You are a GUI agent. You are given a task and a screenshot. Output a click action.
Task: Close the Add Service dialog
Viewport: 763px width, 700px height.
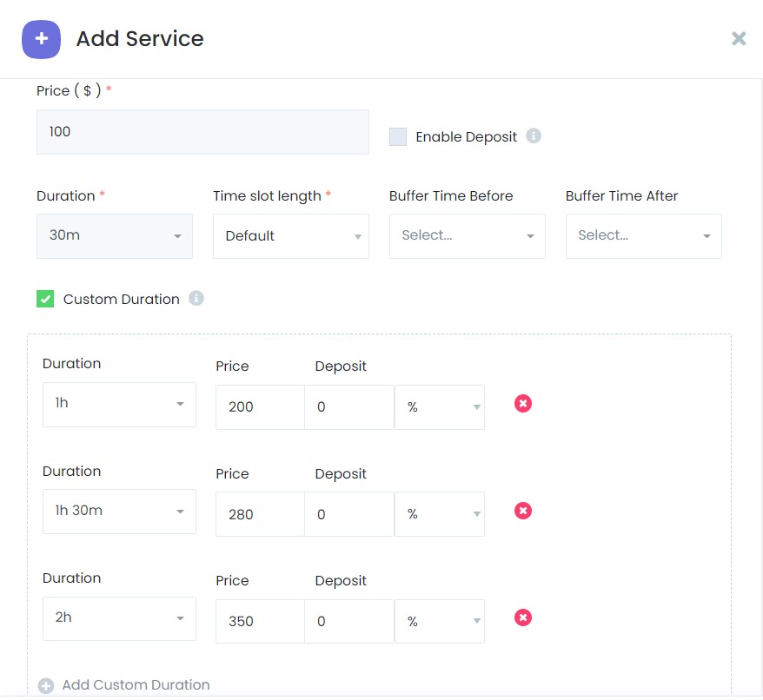[739, 38]
